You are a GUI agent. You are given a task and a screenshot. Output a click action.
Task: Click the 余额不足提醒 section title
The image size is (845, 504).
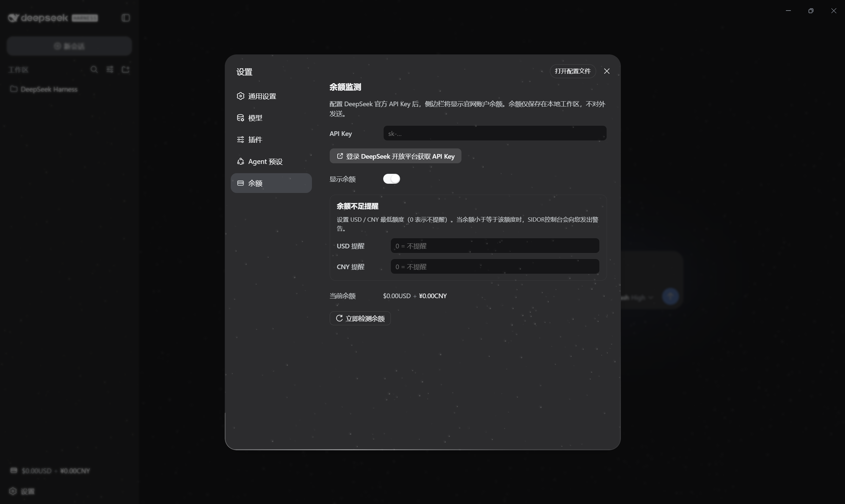point(357,206)
